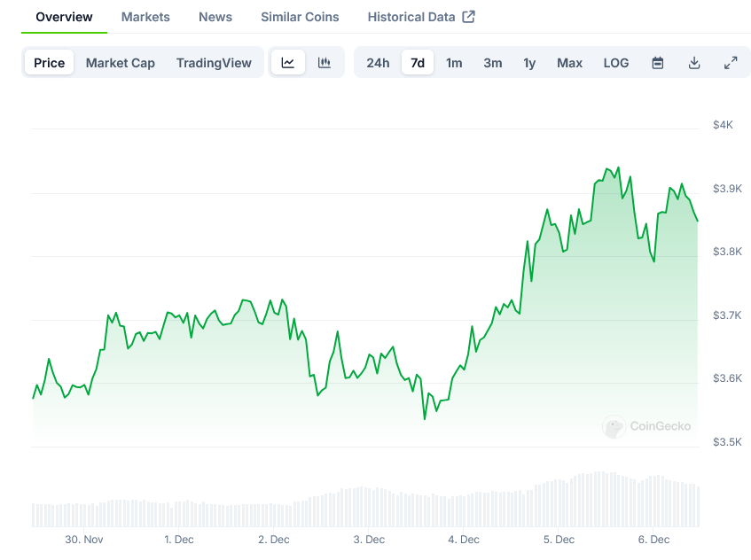Click the 5. Dec volume bar area

point(559,505)
